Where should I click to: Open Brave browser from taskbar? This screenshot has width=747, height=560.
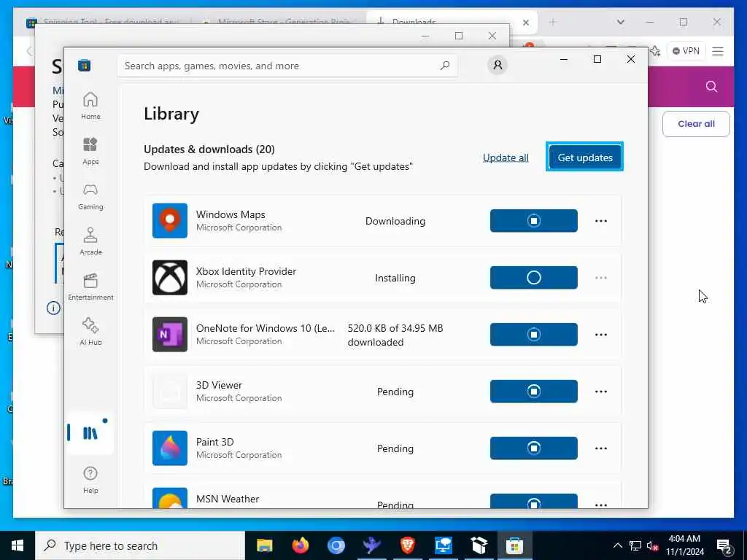pos(407,545)
